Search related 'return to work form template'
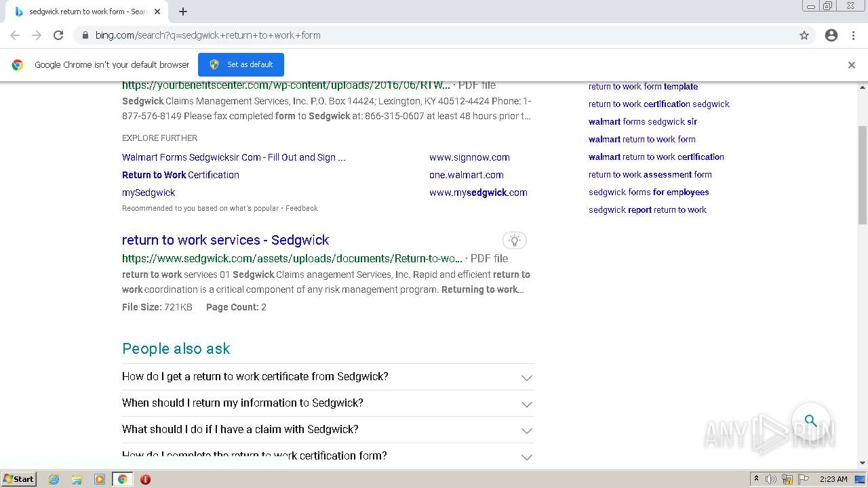This screenshot has height=488, width=868. point(643,86)
